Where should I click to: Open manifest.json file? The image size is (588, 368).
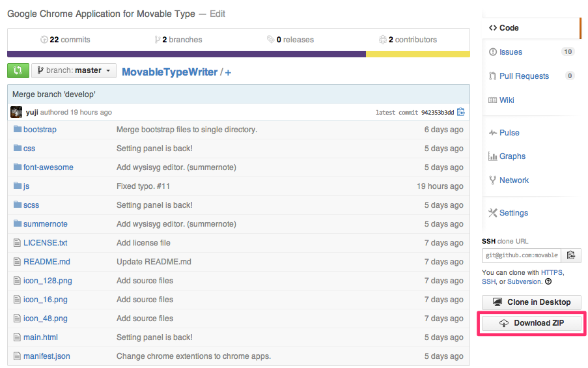tap(46, 356)
